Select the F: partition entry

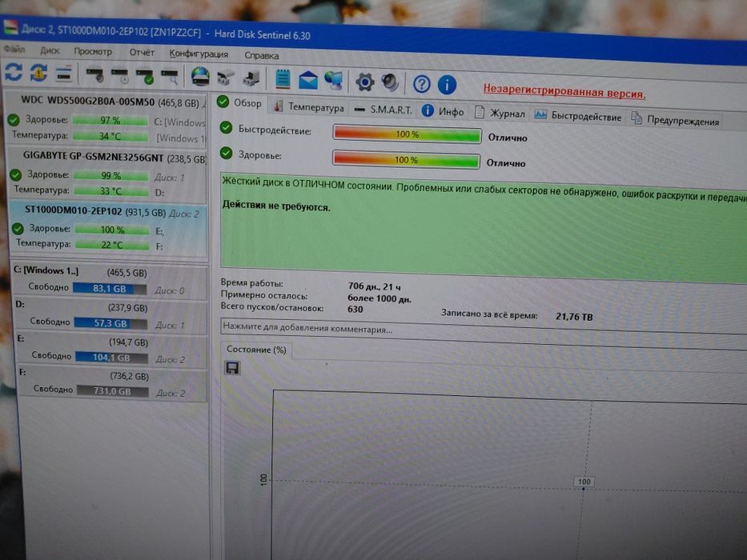coord(112,384)
